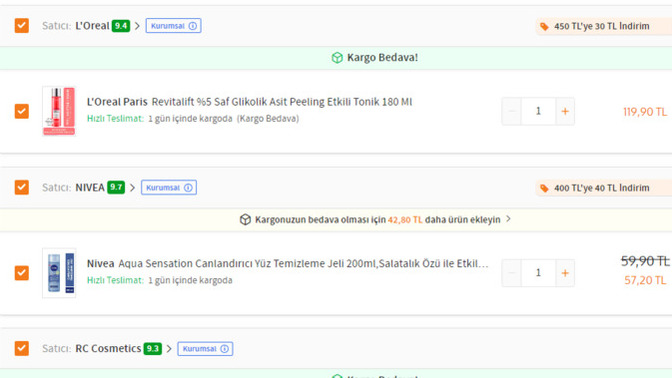Click the info icon in NIVEA Kurumsal badge
672x378 pixels.
click(x=188, y=187)
